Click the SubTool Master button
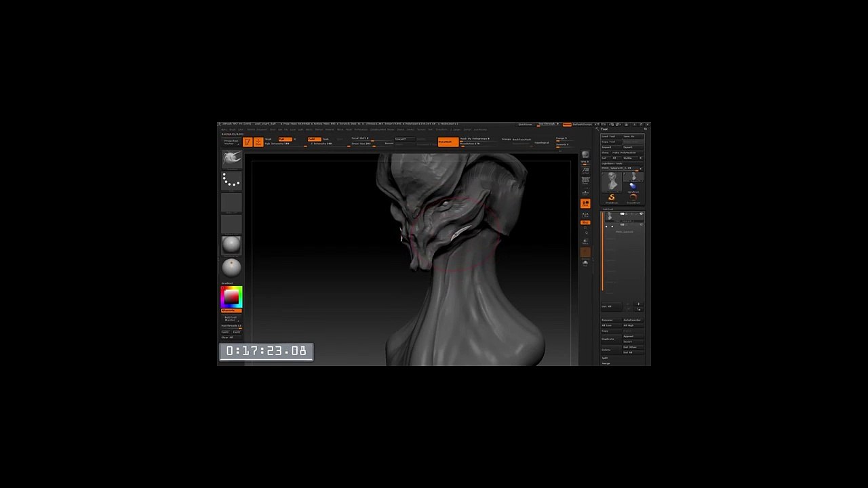 click(231, 319)
